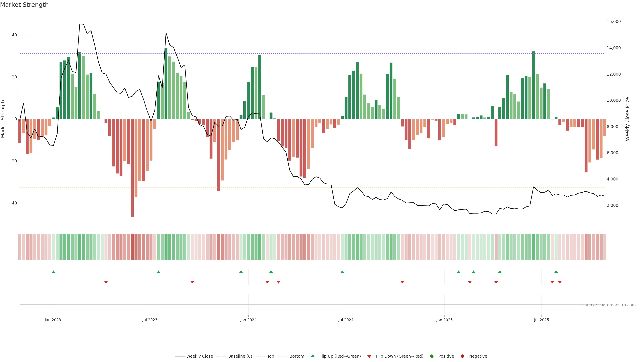Image resolution: width=644 pixels, height=362 pixels.
Task: Click the first flip-up marker near Jan 2023
Action: click(53, 272)
